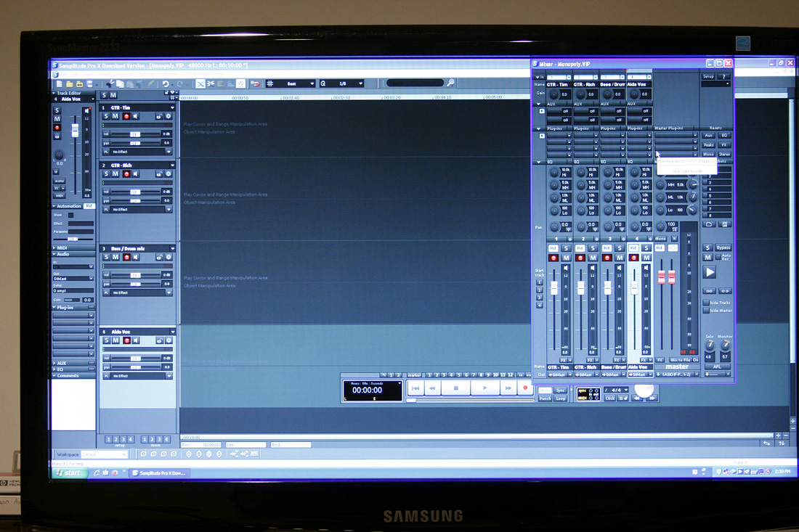
Task: Arm record on Aida Vox track header
Action: tap(127, 340)
